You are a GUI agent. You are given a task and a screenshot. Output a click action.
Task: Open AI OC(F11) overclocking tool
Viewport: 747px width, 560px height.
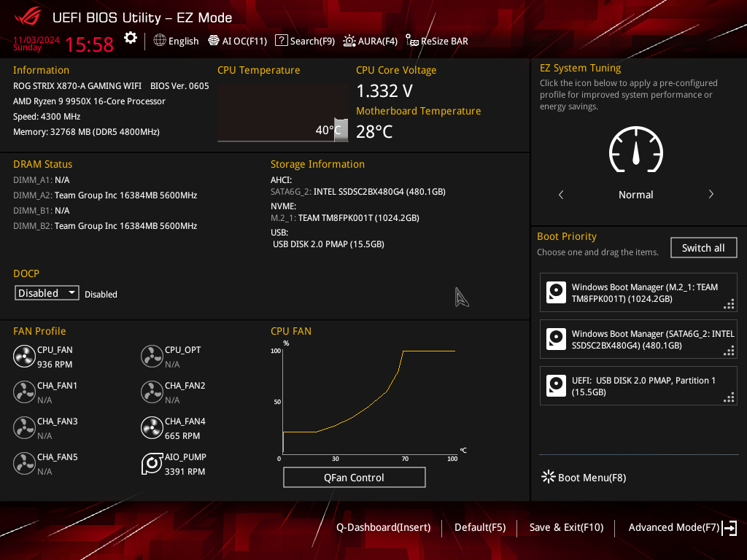[237, 41]
